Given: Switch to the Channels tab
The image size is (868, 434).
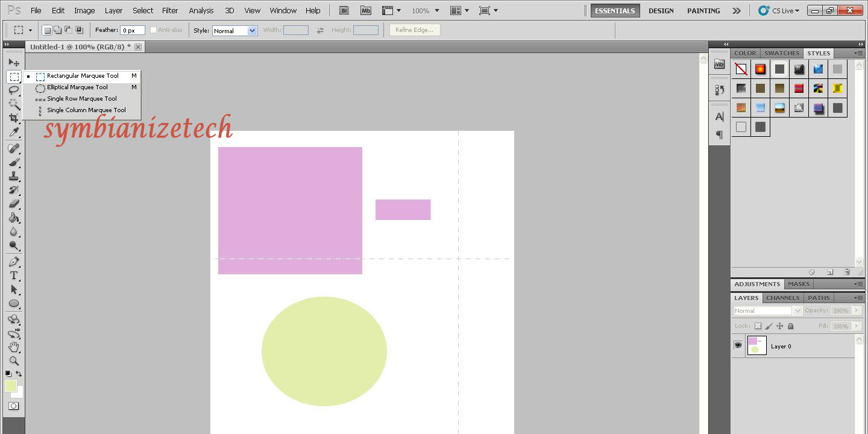Looking at the screenshot, I should (x=782, y=297).
